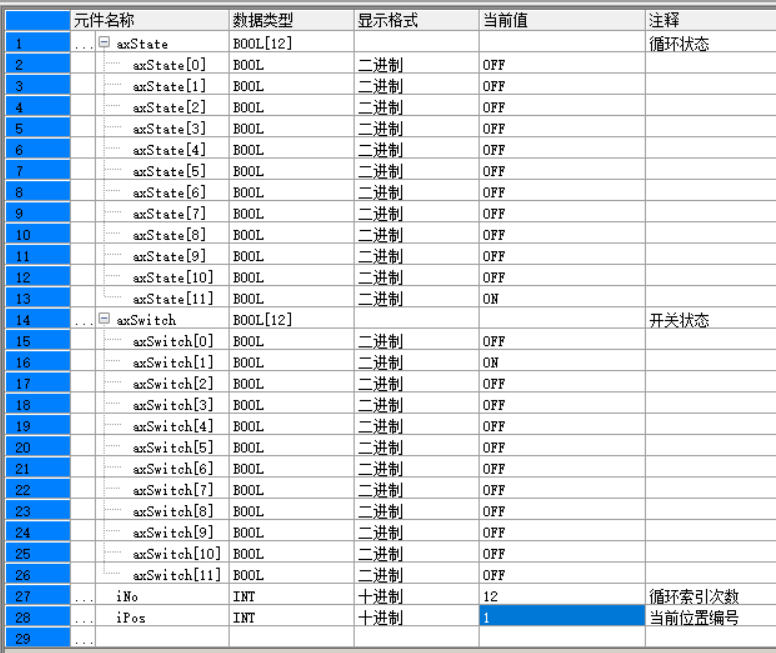The width and height of the screenshot is (776, 653).
Task: Click the iNo current value 12 cell
Action: 560,597
